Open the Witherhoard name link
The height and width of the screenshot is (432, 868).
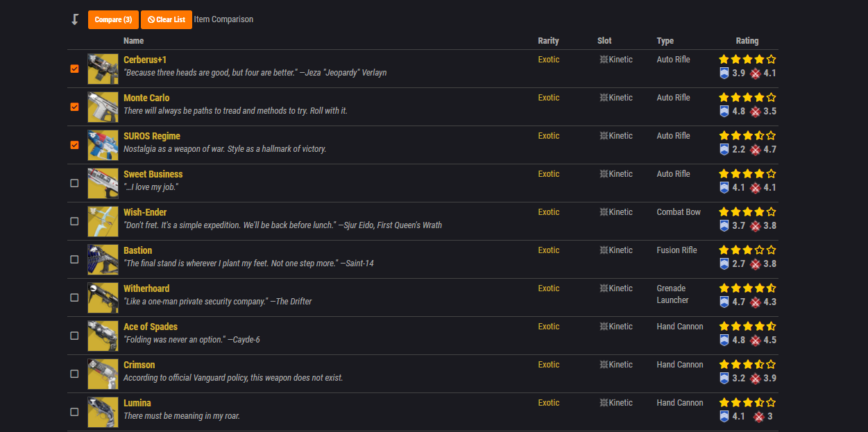146,288
